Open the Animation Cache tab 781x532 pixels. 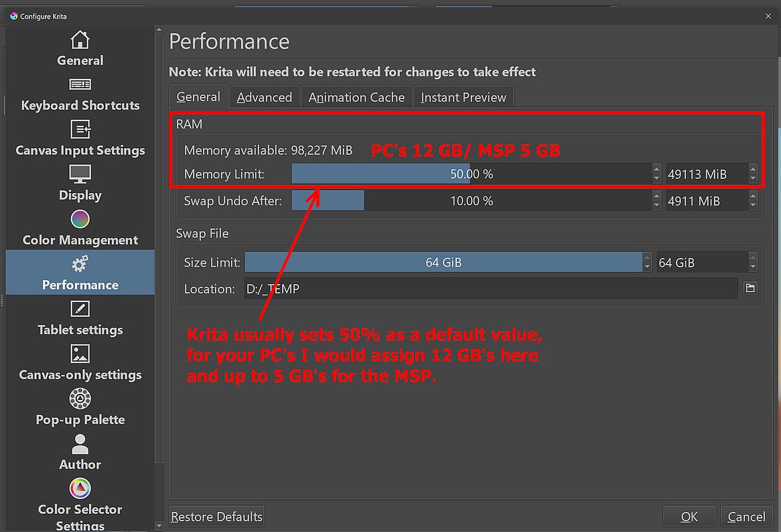click(356, 97)
